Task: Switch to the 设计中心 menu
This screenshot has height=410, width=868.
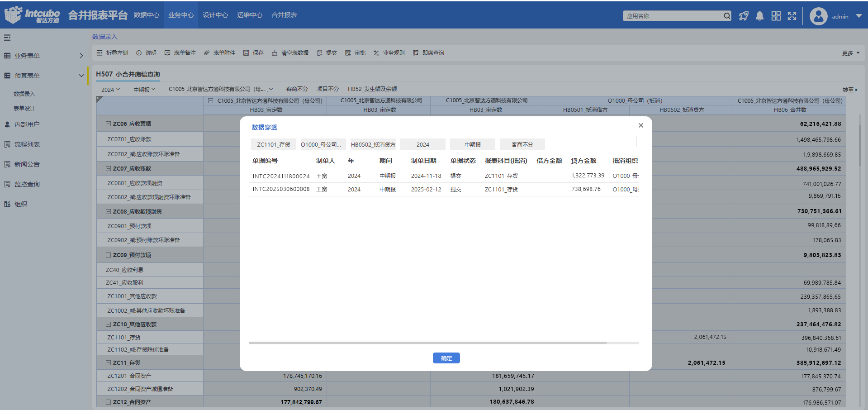Action: (x=215, y=14)
